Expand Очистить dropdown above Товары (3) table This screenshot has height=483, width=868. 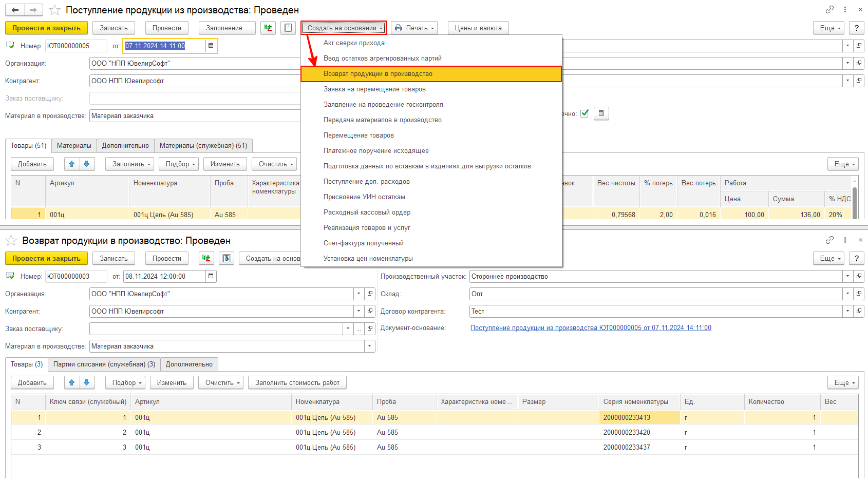click(221, 382)
